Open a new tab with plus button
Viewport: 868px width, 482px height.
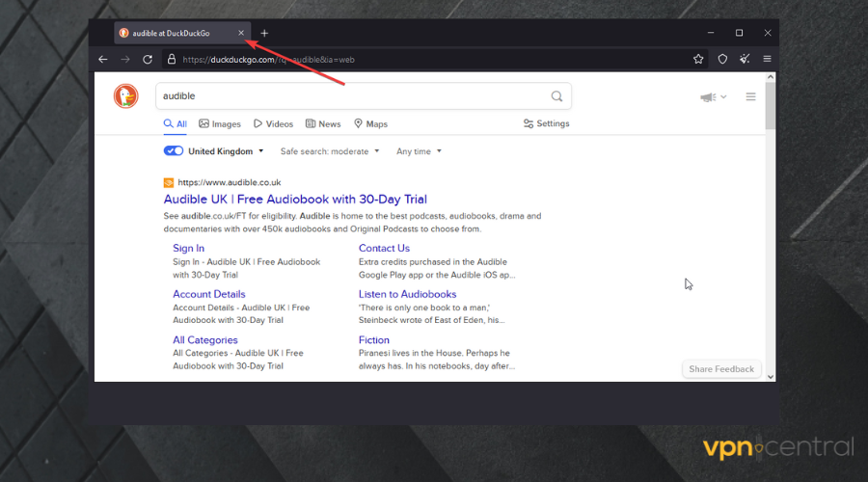tap(264, 33)
